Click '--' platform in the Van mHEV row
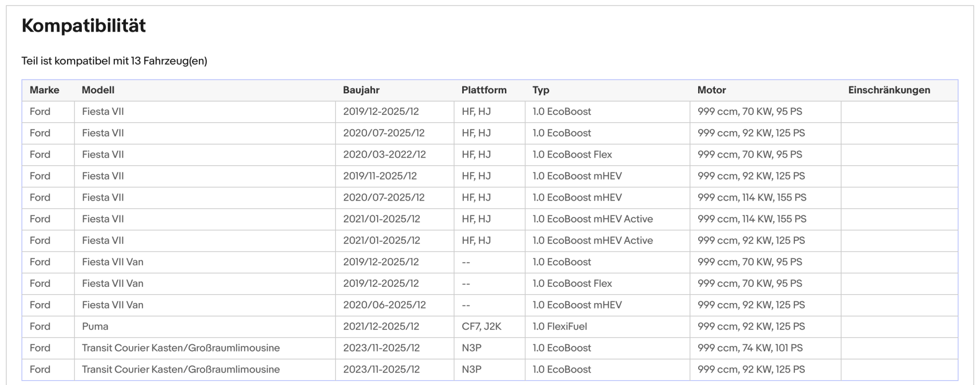 pyautogui.click(x=466, y=305)
